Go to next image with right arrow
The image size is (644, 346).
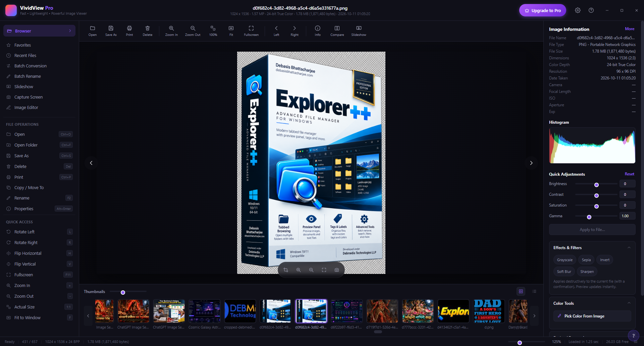[x=531, y=163]
